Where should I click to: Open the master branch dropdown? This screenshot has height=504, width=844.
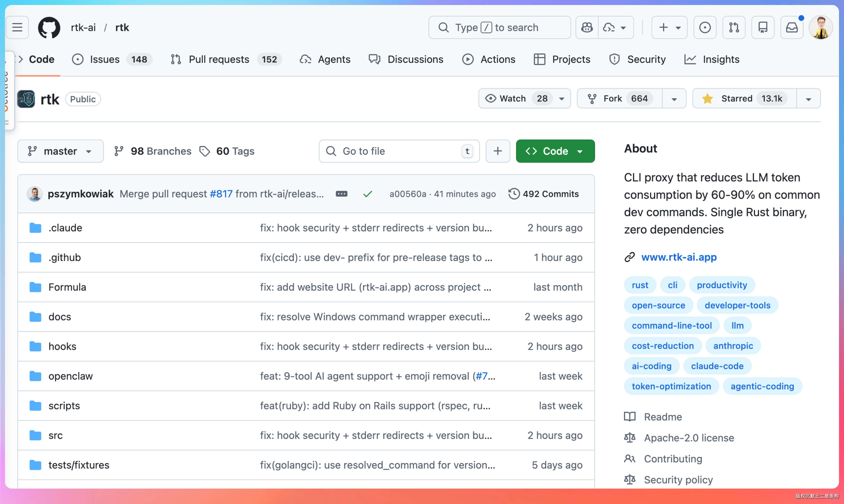60,151
